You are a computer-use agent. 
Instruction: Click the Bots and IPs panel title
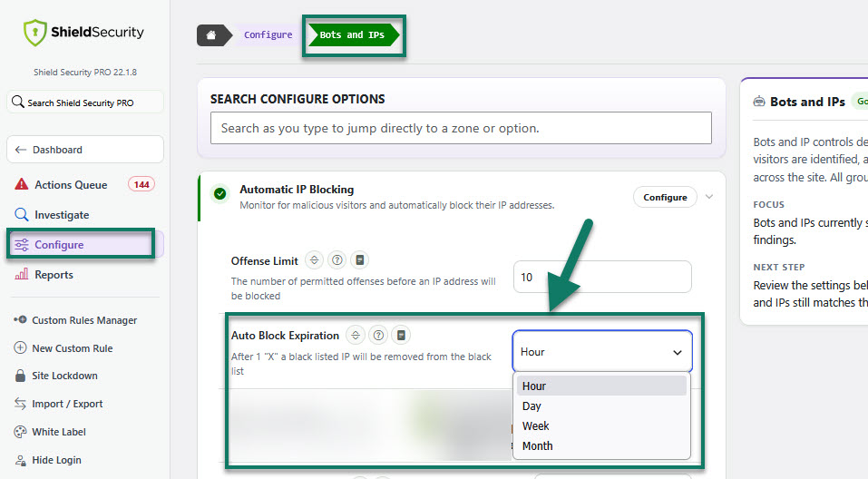tap(807, 102)
